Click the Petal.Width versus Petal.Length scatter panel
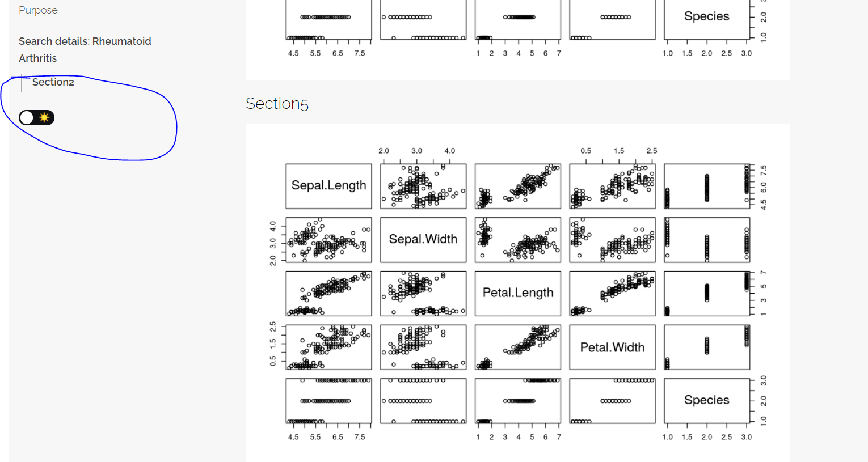This screenshot has width=868, height=462. coord(517,347)
